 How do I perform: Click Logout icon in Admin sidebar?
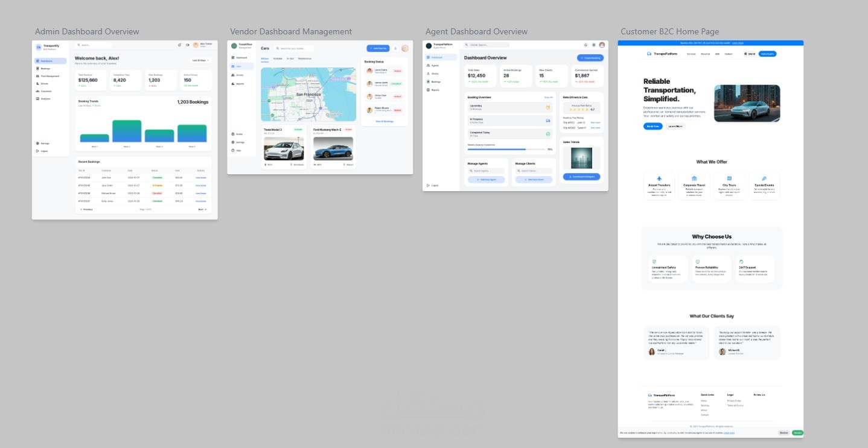[37, 151]
